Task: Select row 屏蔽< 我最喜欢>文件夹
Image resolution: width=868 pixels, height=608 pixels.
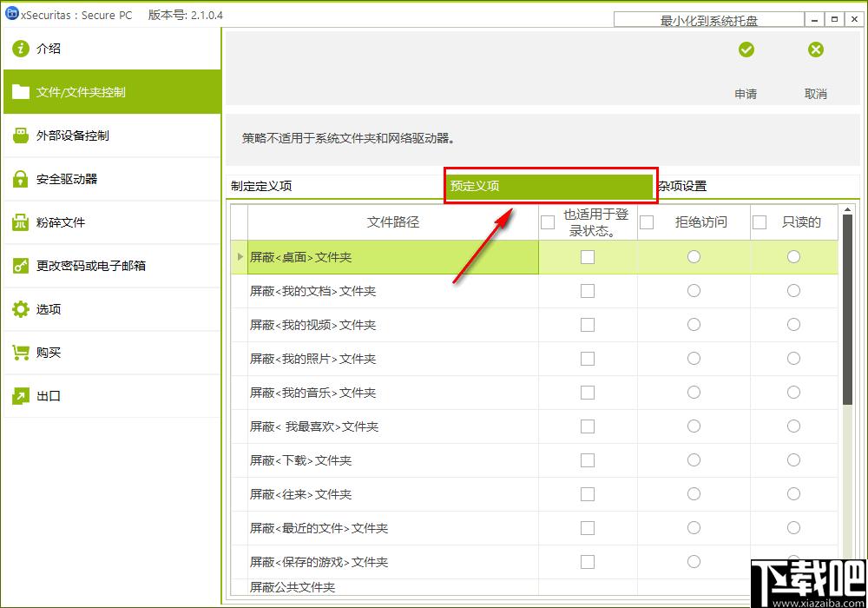Action: [534, 426]
